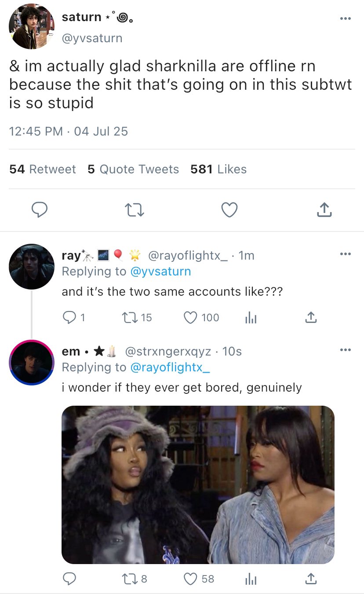Open more options on em's reply
364x594 pixels.
[x=346, y=350]
